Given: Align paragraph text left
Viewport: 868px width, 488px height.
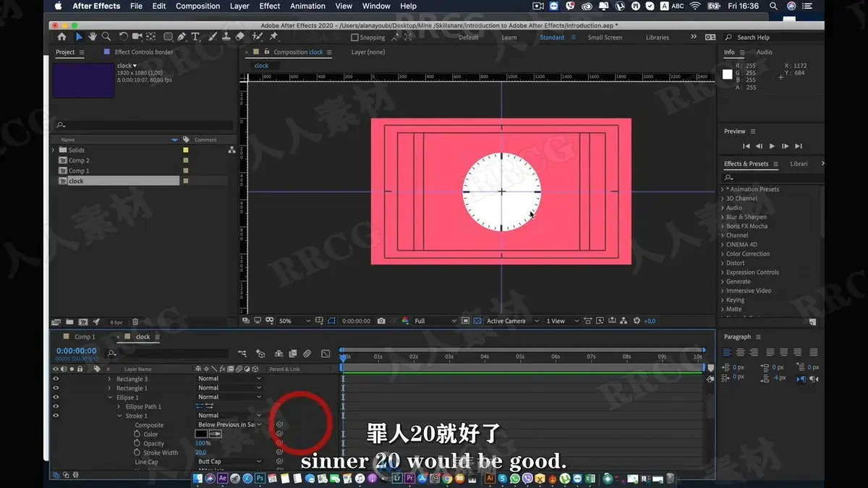Looking at the screenshot, I should tap(727, 352).
